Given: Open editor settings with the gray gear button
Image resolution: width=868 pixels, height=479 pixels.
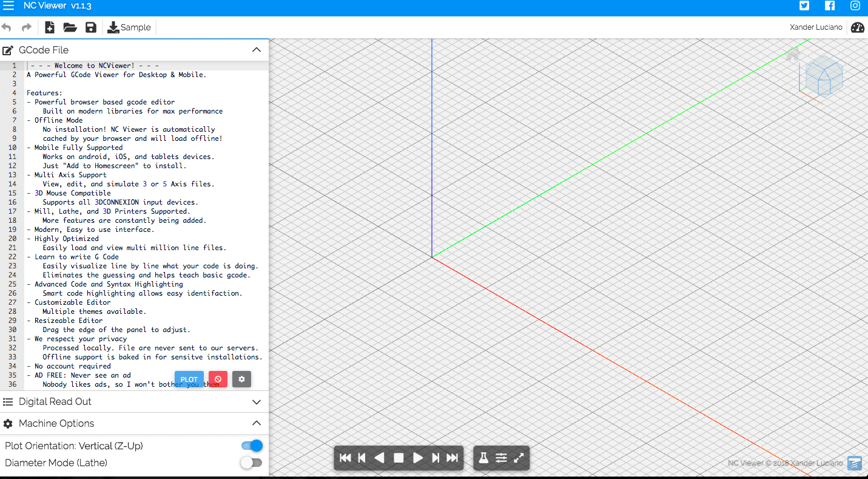Looking at the screenshot, I should pyautogui.click(x=241, y=379).
